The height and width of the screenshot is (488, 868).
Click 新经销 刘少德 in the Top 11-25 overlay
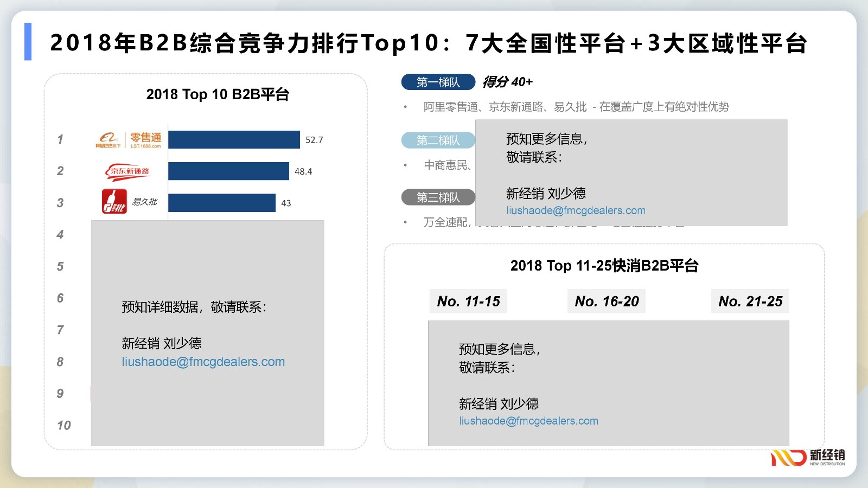(499, 404)
